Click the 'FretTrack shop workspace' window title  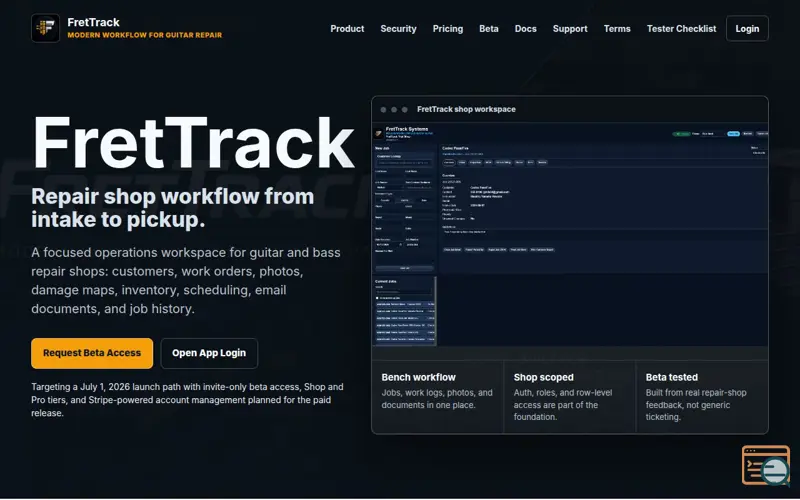[466, 109]
